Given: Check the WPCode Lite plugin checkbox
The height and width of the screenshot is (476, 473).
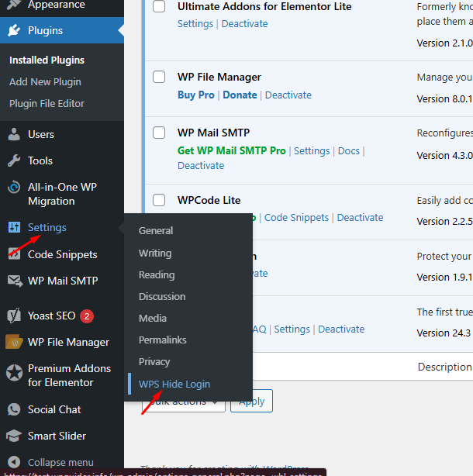Looking at the screenshot, I should click(159, 200).
